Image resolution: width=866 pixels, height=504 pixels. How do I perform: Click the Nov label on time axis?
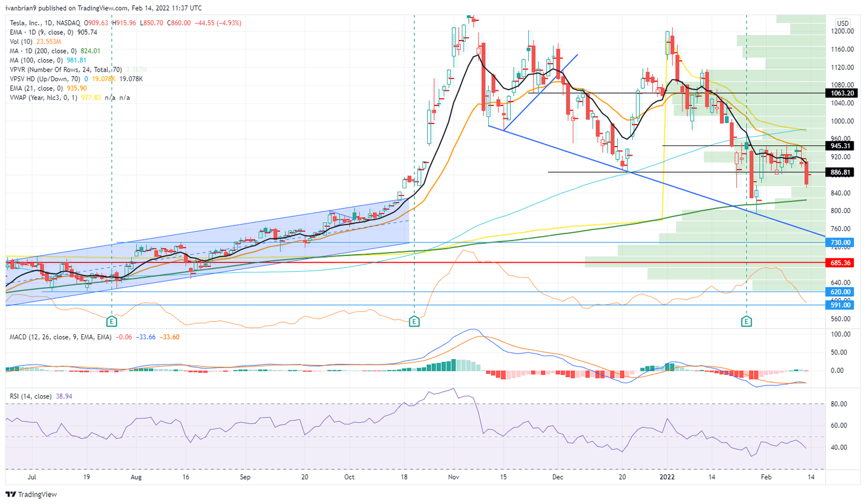pyautogui.click(x=454, y=477)
